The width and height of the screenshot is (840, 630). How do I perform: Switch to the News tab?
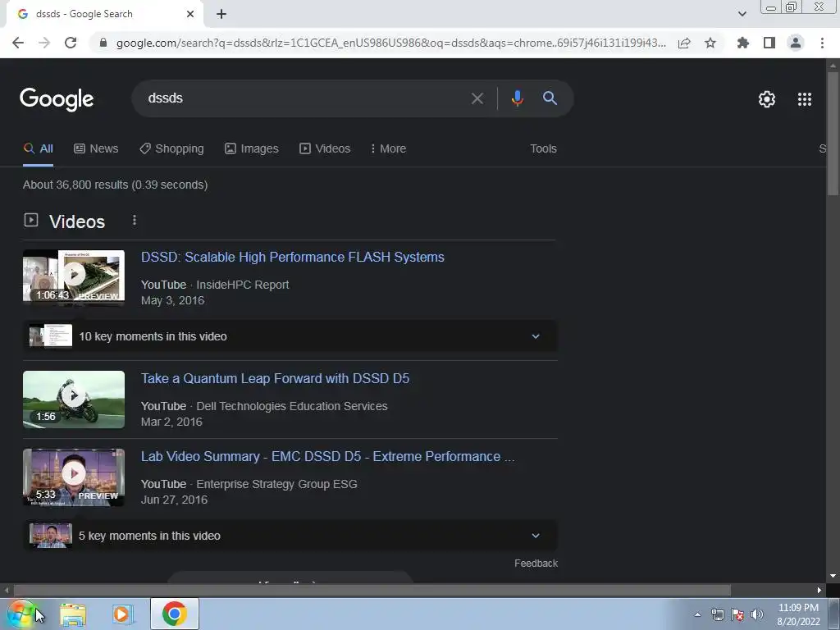pyautogui.click(x=96, y=149)
